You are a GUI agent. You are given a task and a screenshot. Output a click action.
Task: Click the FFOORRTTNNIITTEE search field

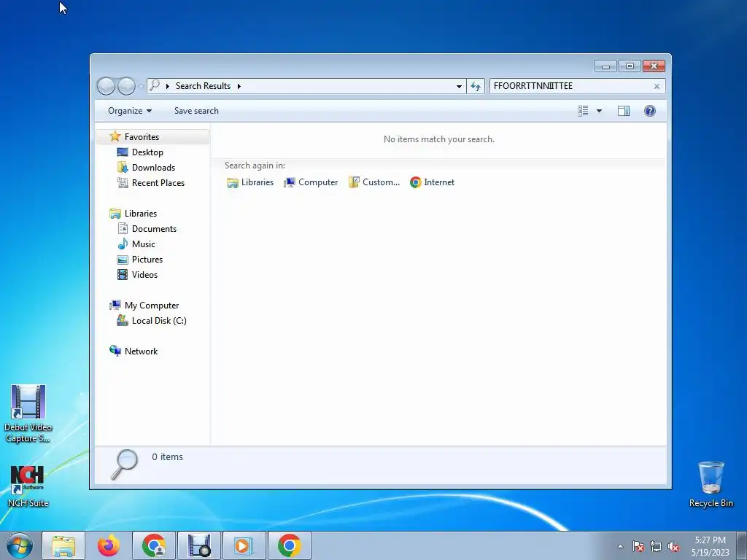tap(572, 86)
